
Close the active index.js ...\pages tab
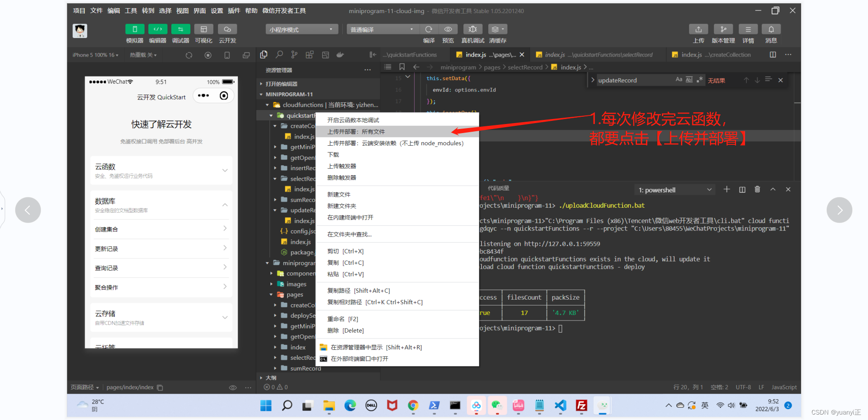pyautogui.click(x=522, y=55)
